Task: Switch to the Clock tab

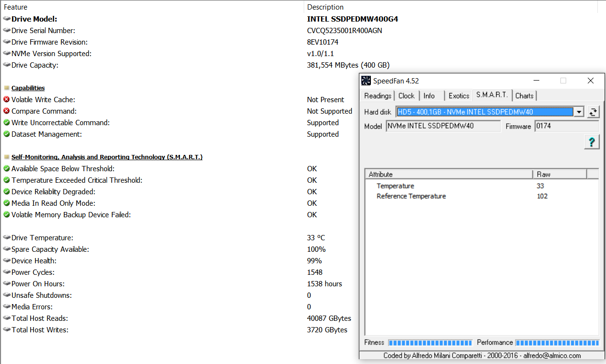Action: pyautogui.click(x=406, y=96)
